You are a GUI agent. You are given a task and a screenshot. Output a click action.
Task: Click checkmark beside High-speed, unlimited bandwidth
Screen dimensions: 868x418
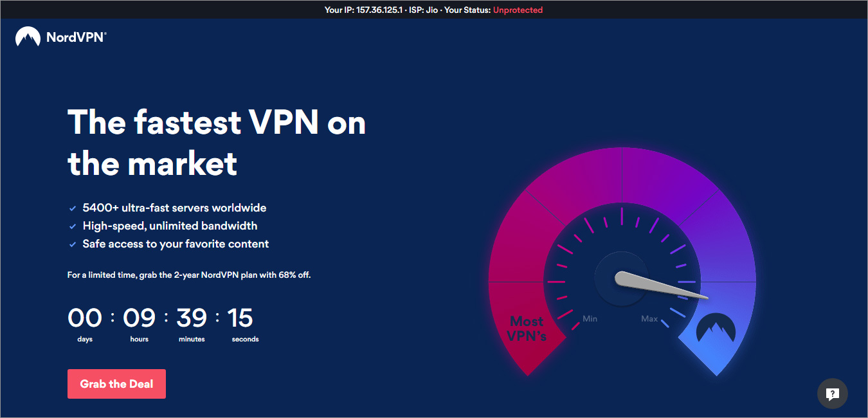[x=73, y=226]
